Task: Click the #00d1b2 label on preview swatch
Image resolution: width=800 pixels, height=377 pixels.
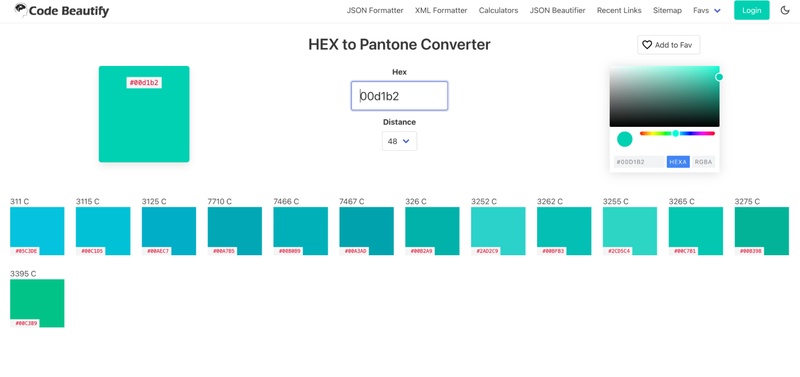Action: pyautogui.click(x=144, y=83)
